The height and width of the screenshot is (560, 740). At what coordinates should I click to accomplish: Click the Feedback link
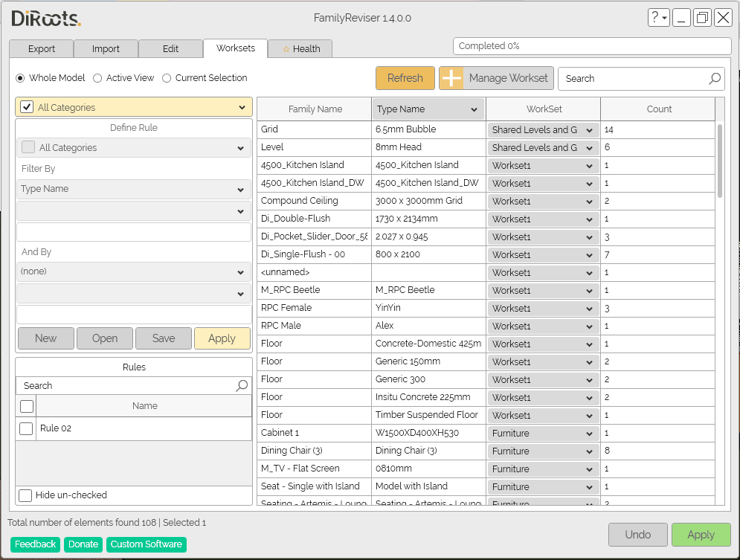[35, 544]
